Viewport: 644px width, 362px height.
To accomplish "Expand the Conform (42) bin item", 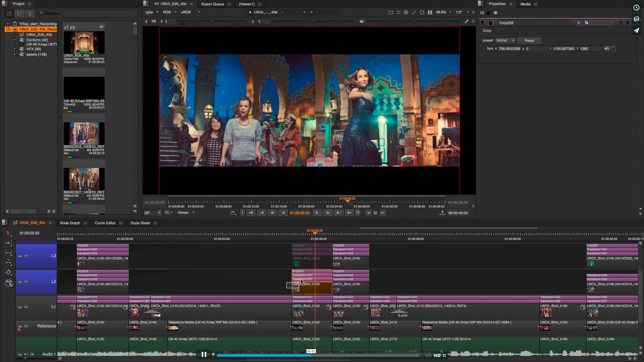I will click(x=14, y=40).
